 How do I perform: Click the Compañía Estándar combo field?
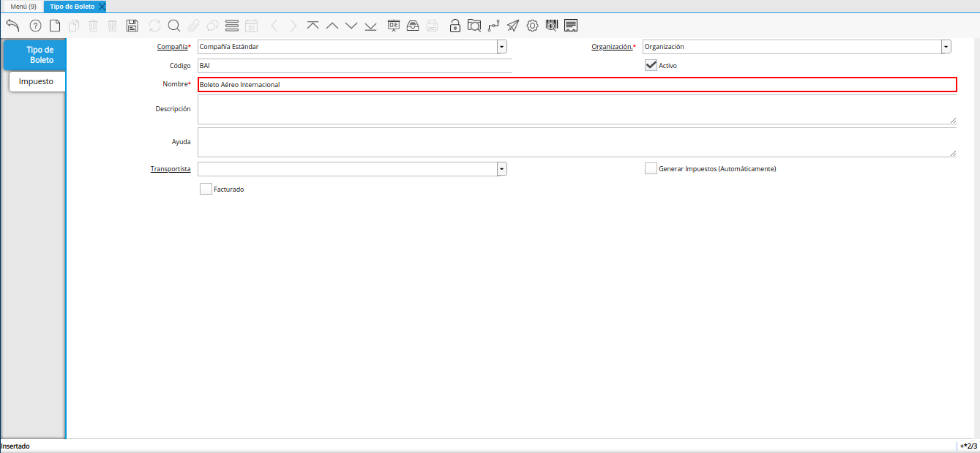(x=347, y=47)
